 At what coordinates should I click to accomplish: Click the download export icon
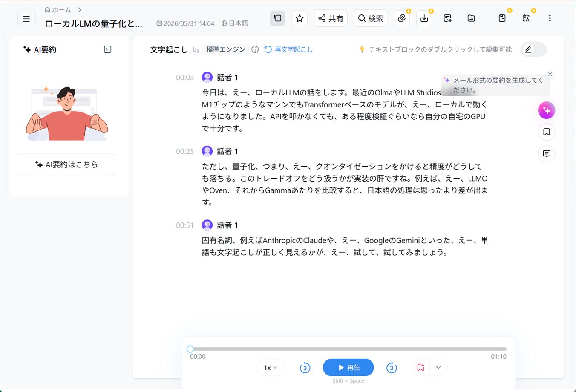click(x=424, y=18)
